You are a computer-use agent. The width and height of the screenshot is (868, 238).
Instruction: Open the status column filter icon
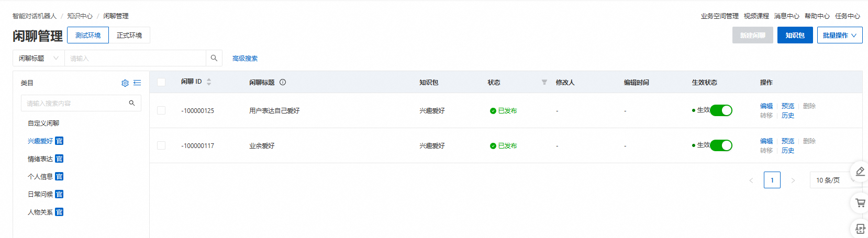(544, 82)
